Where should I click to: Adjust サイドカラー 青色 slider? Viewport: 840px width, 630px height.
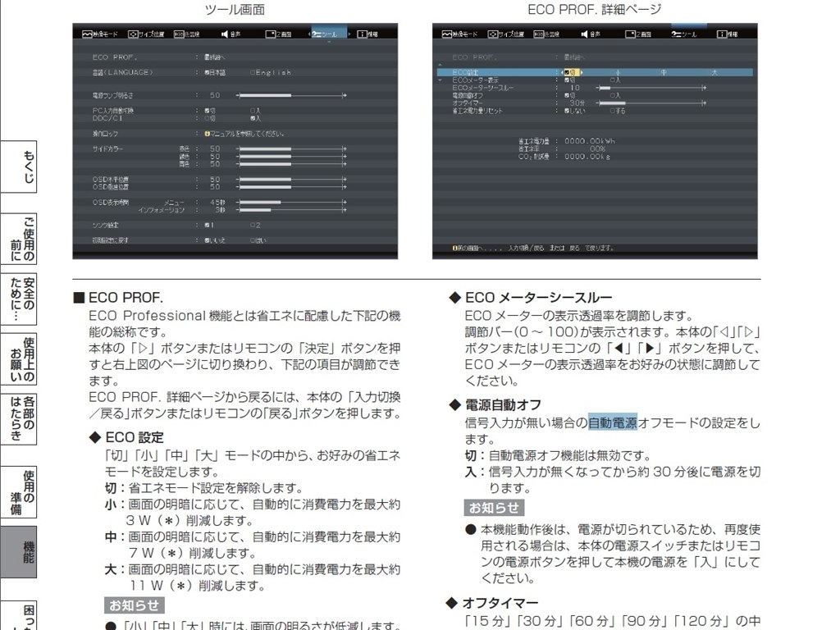click(x=291, y=164)
